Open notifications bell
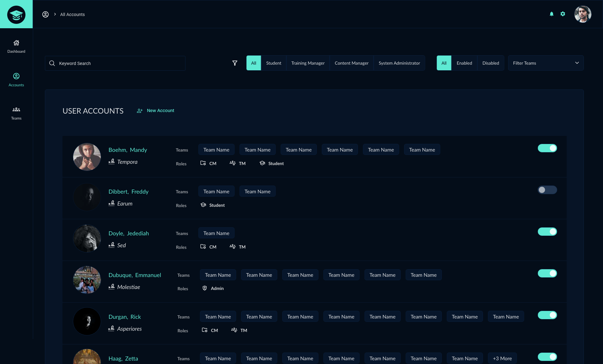Image resolution: width=603 pixels, height=364 pixels. 551,14
